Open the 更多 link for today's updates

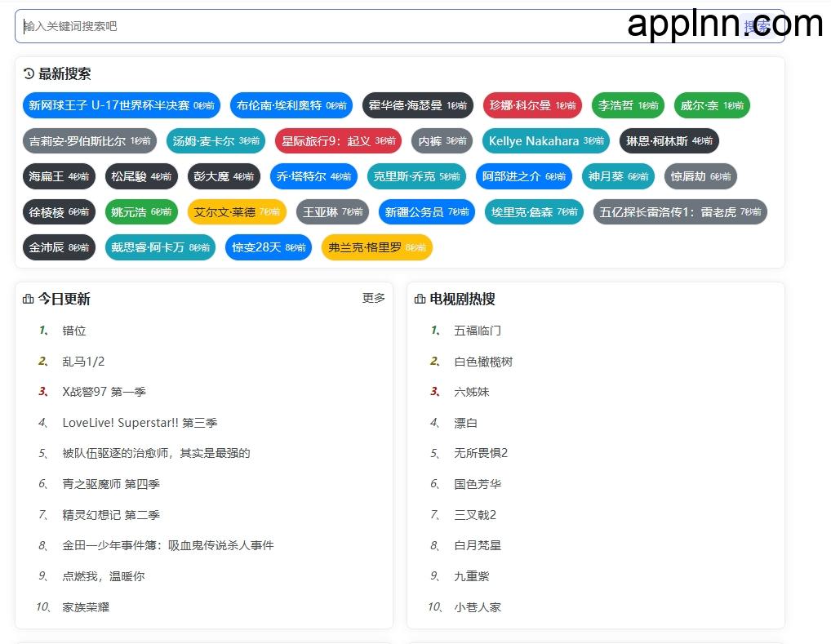click(373, 299)
